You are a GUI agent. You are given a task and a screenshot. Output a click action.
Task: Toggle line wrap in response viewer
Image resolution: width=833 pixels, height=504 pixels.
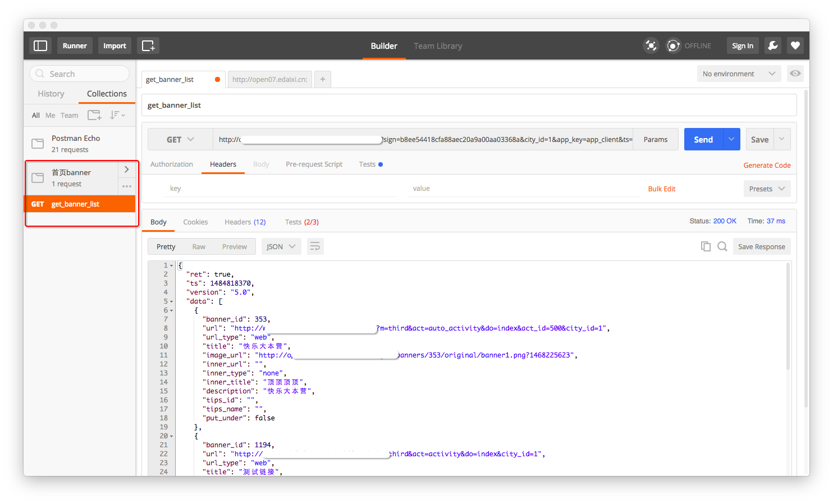315,246
